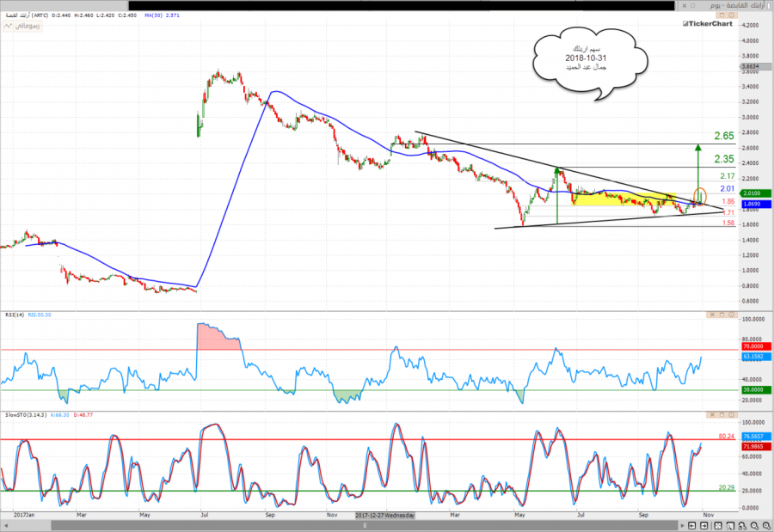
Task: Click the SlowSTO(3.14.3) indicator title
Action: point(26,416)
